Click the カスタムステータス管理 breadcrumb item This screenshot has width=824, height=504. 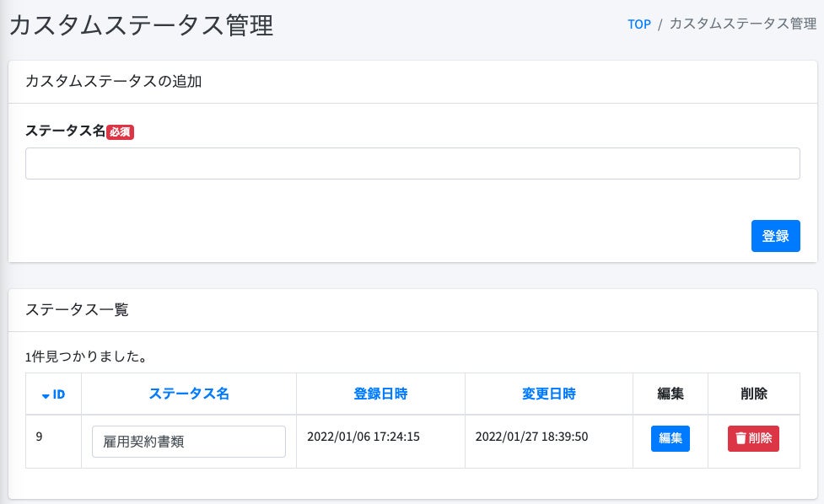(742, 24)
